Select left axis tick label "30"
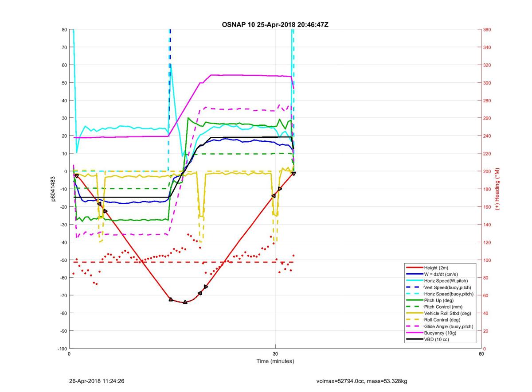The height and width of the screenshot is (392, 532). (x=64, y=118)
